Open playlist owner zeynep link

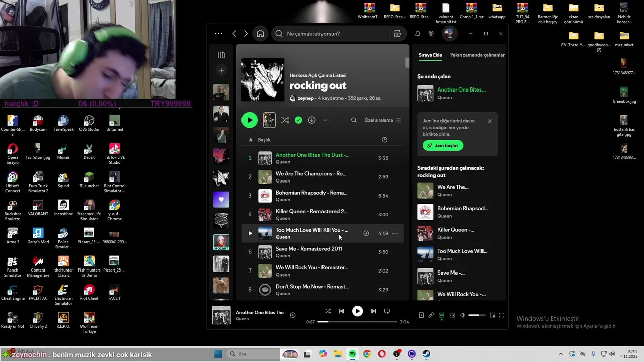pyautogui.click(x=306, y=98)
